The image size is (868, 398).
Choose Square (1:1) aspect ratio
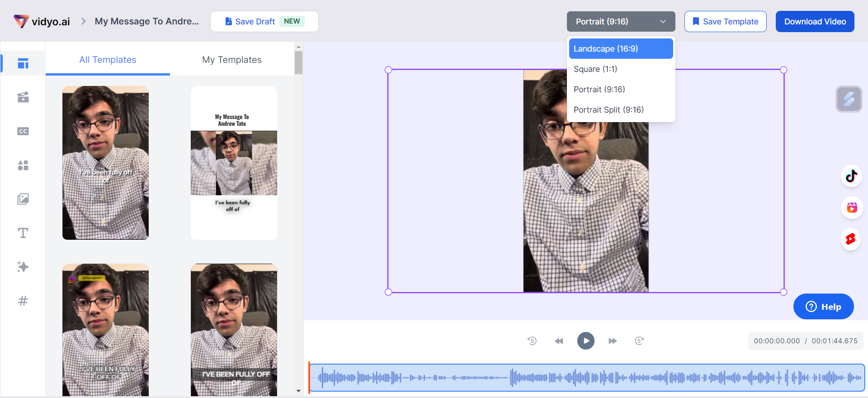621,69
